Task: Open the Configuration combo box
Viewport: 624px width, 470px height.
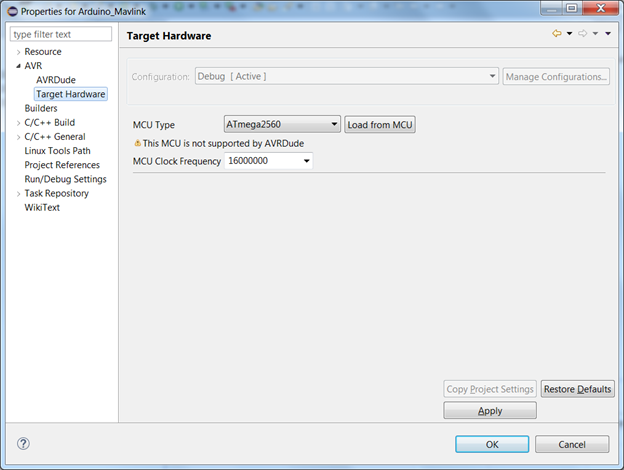Action: pyautogui.click(x=347, y=76)
